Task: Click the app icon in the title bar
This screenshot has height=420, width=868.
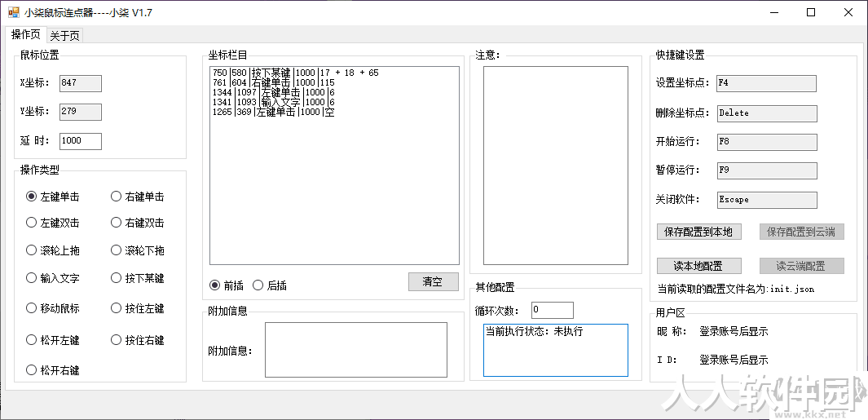Action: coord(13,12)
